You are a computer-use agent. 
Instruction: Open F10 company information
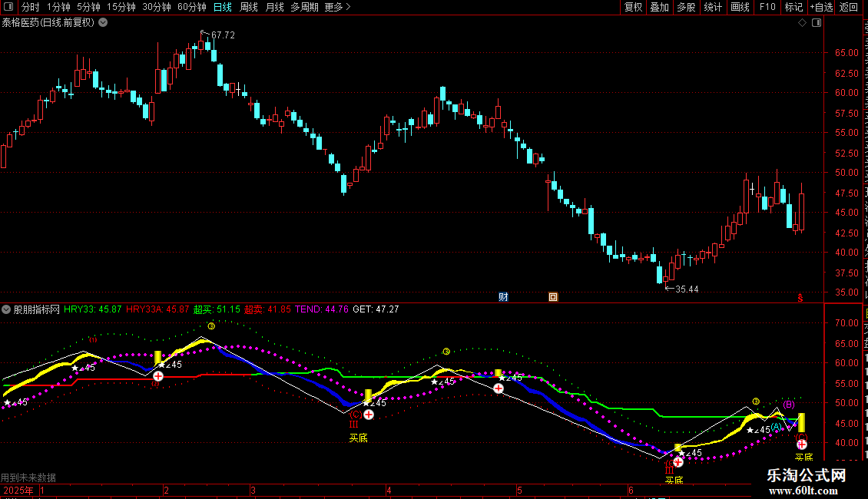(767, 7)
